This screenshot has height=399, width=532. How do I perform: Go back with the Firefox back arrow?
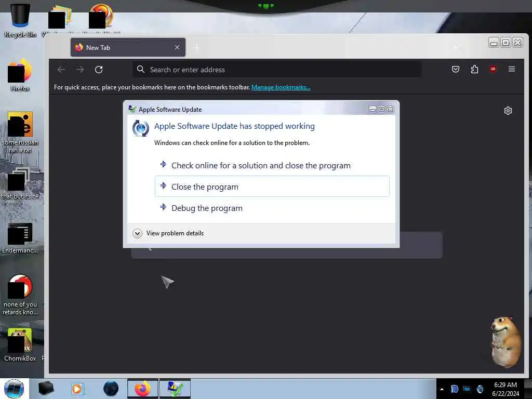61,70
